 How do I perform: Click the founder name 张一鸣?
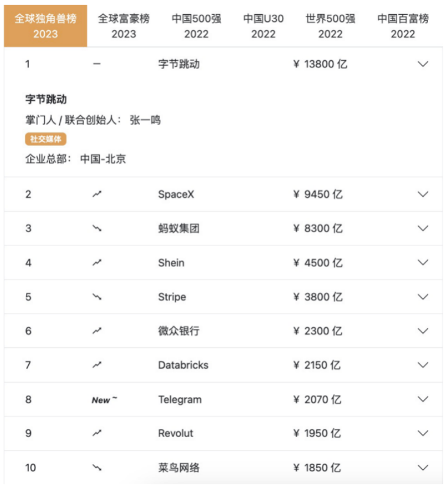[x=145, y=120]
